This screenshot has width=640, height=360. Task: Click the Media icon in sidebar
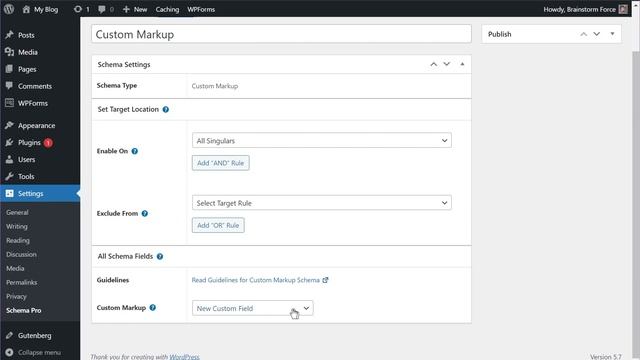9,52
